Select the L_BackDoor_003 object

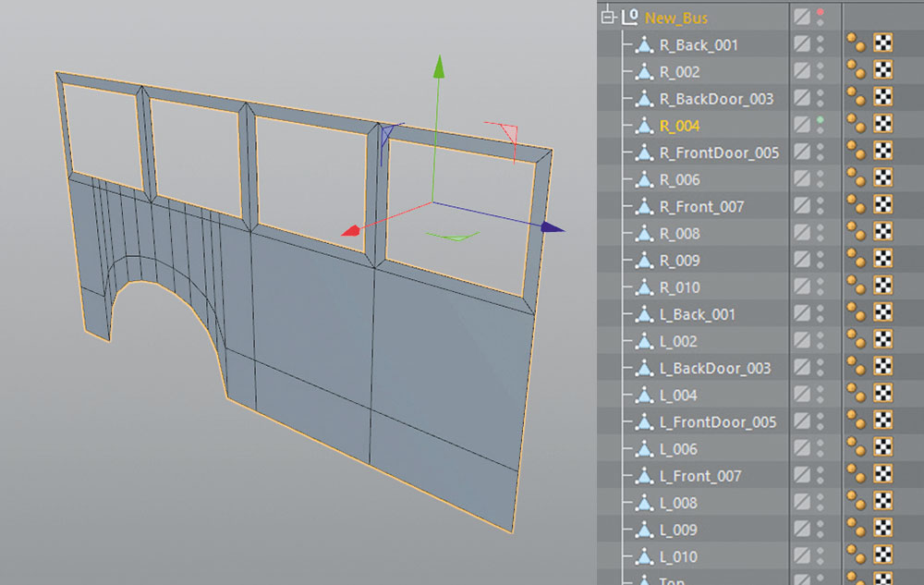pyautogui.click(x=715, y=368)
